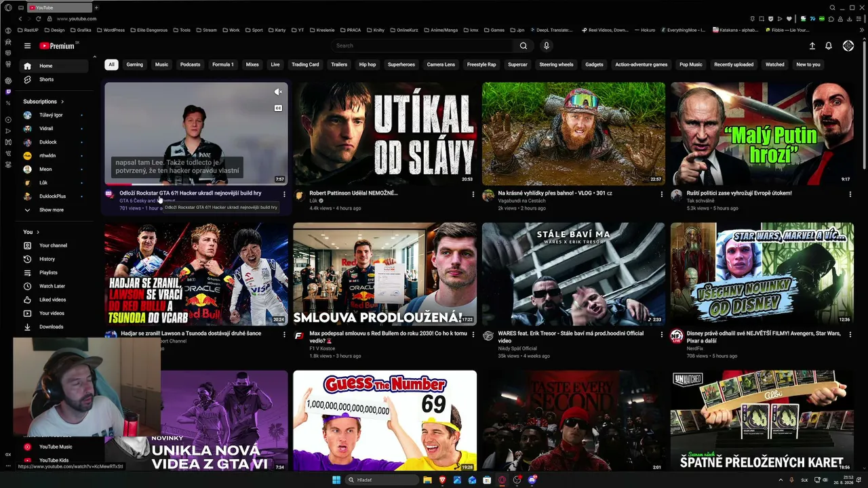Unmute the GTA 6 preview video
868x488 pixels.
278,92
